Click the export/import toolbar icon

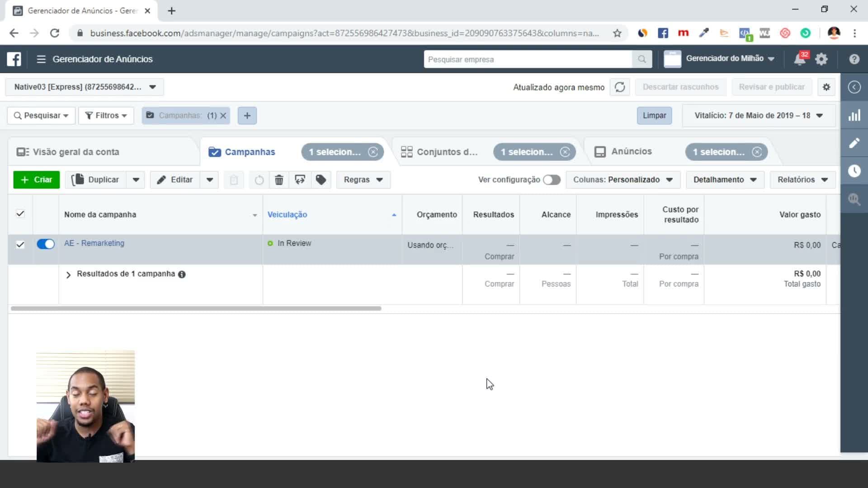(300, 180)
